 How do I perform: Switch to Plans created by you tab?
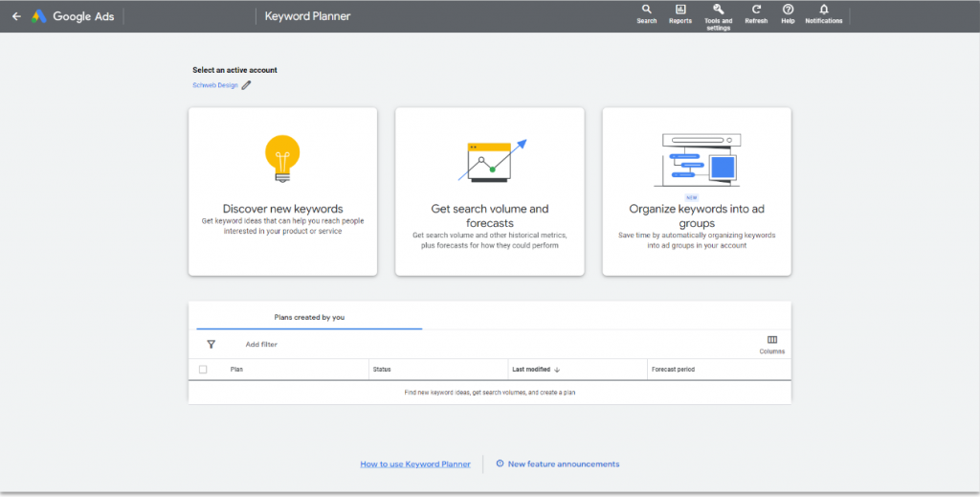pos(309,317)
